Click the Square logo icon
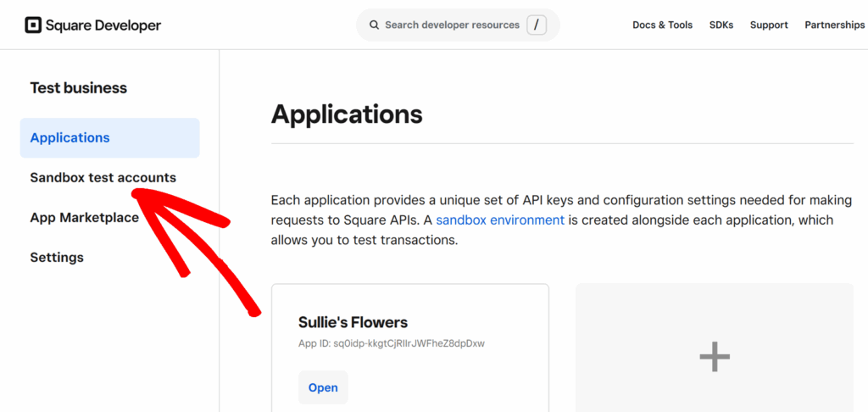Screen dimensions: 868x412 33,25
